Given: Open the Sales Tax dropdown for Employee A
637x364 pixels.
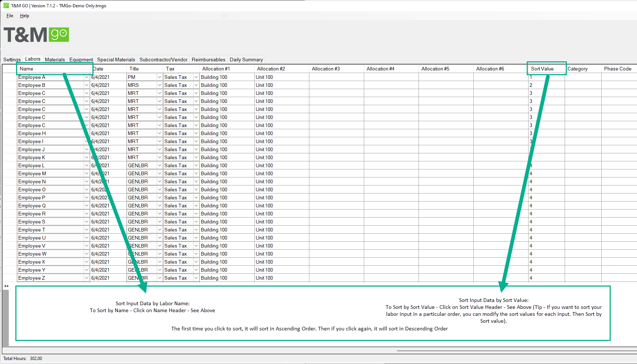Looking at the screenshot, I should pos(196,77).
